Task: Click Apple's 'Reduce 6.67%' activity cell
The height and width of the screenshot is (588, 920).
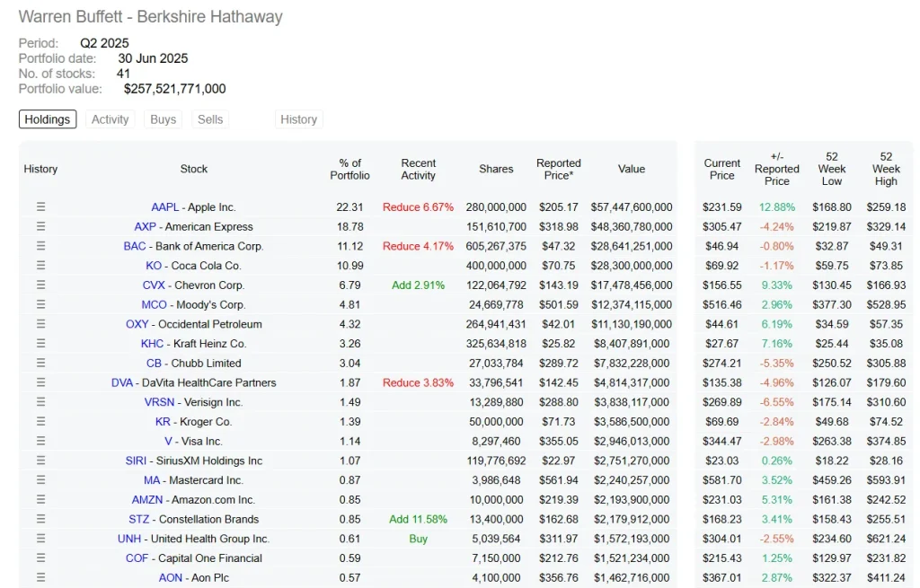Action: coord(418,207)
